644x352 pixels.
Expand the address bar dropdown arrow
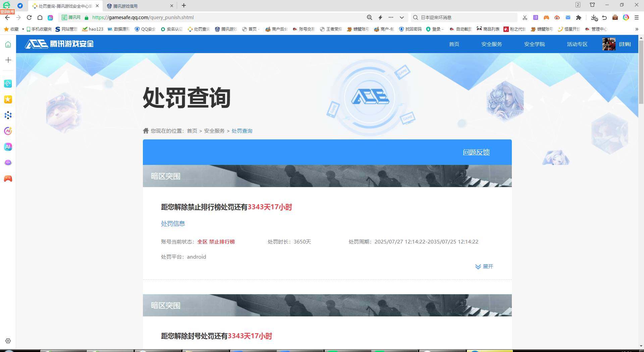pos(401,17)
